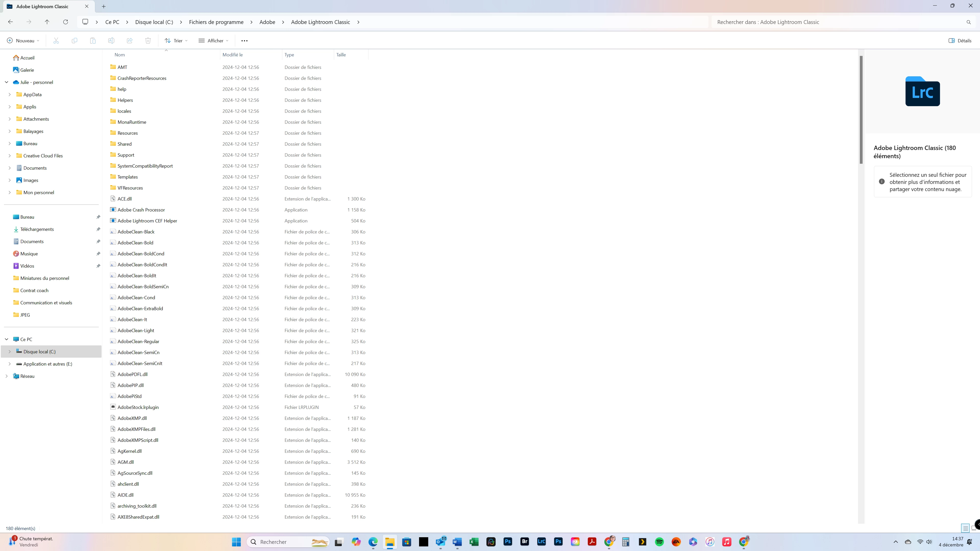Click the Up directory arrow
This screenshot has width=980, height=551.
click(x=47, y=22)
